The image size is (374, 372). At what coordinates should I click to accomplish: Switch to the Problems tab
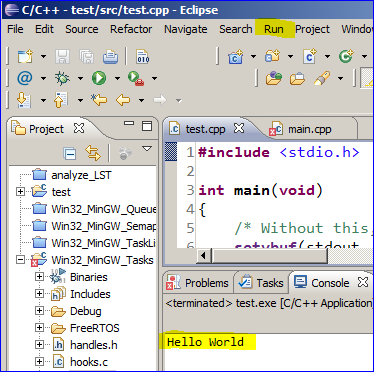(198, 283)
